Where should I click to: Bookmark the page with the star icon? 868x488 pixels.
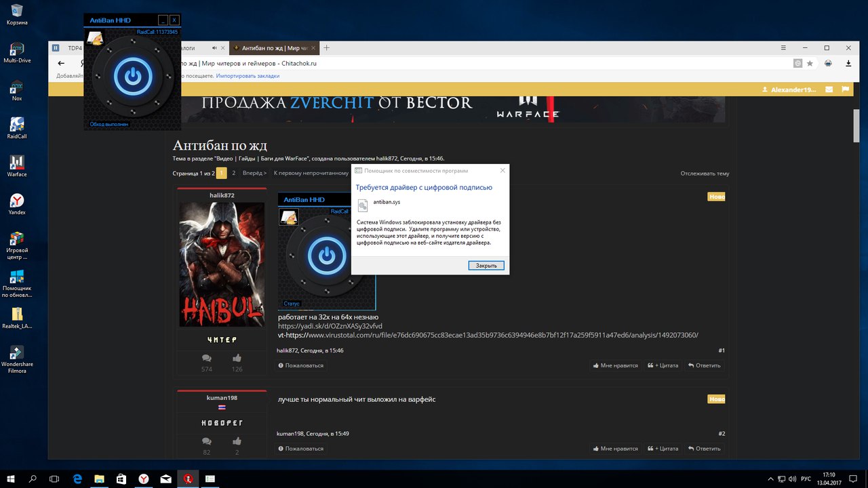click(810, 63)
